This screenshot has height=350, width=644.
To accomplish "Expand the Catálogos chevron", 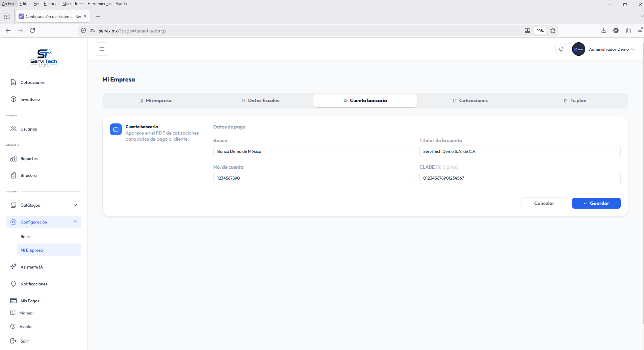I will point(75,205).
